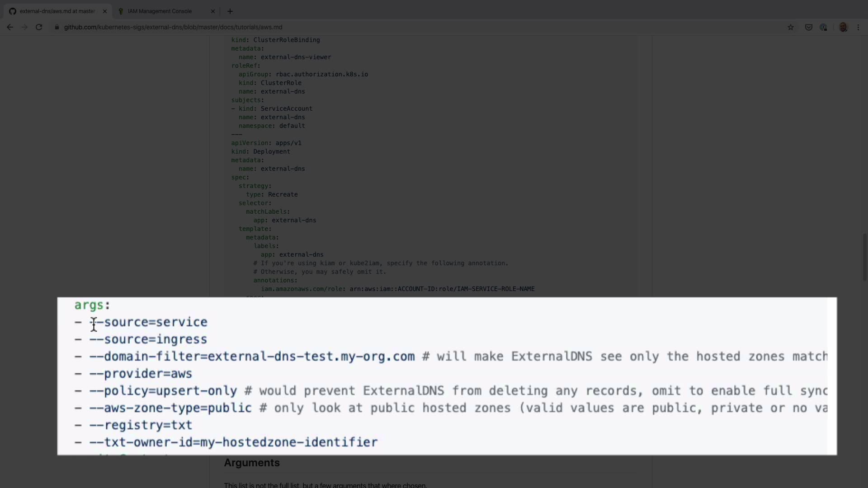This screenshot has height=488, width=868.
Task: Open the Chrome three-dot menu
Action: coord(859,27)
